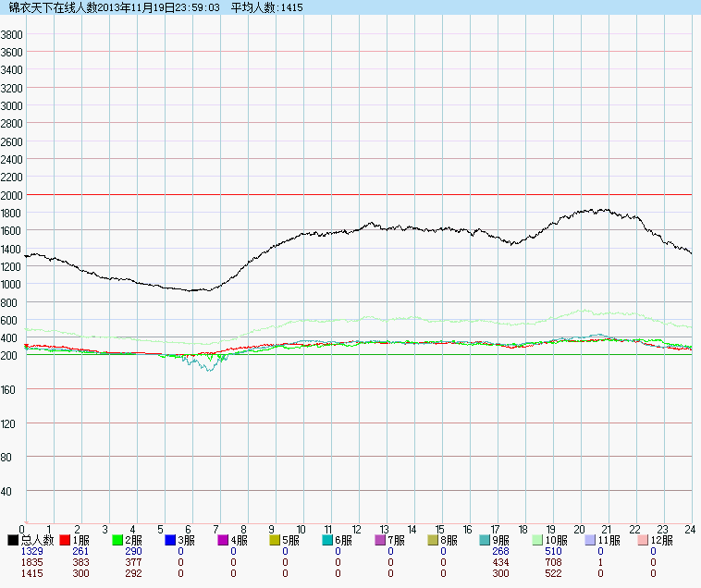Select the green 2服 legend swatch

(x=117, y=540)
